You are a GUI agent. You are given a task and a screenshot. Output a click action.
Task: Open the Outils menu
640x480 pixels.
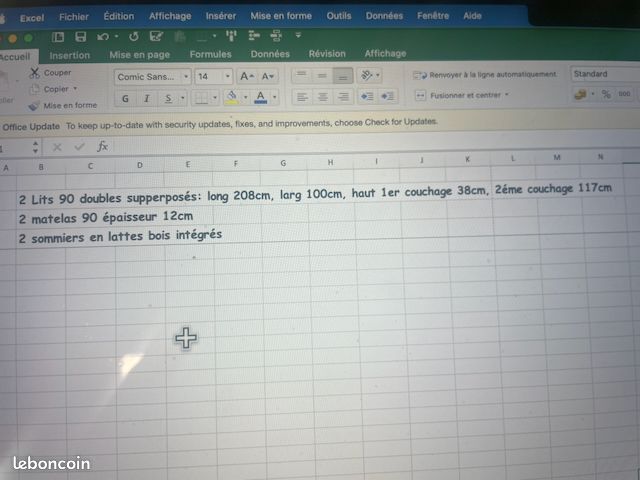coord(339,16)
